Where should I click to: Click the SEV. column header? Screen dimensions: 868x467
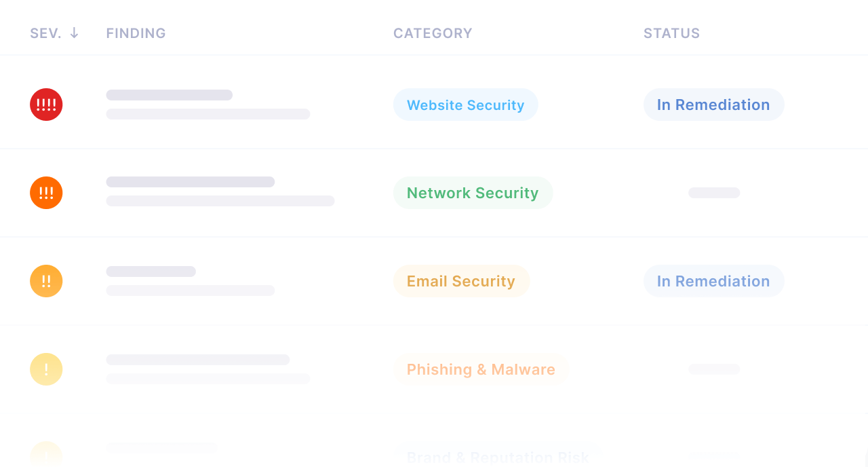45,33
